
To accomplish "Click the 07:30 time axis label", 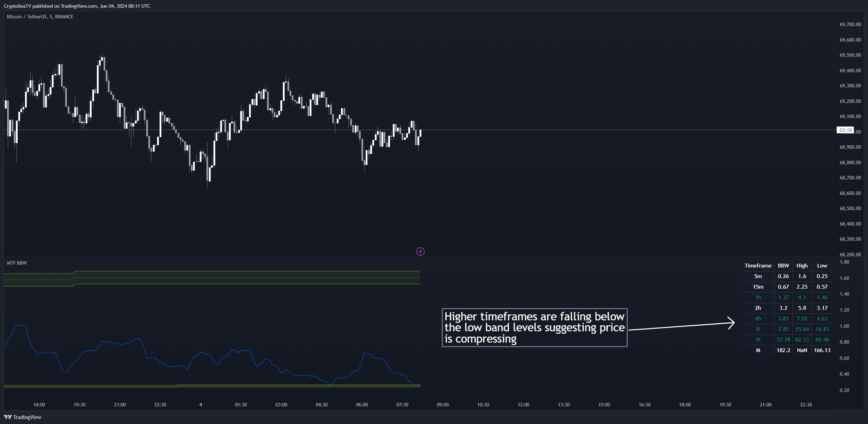I will coord(402,405).
